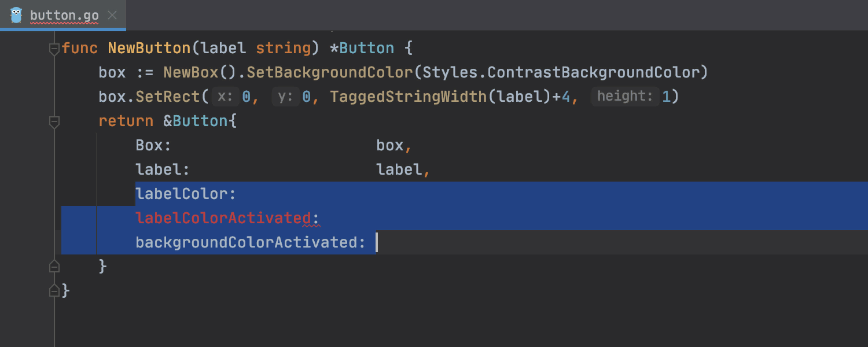
Task: Click the NewBox function call
Action: (x=191, y=72)
